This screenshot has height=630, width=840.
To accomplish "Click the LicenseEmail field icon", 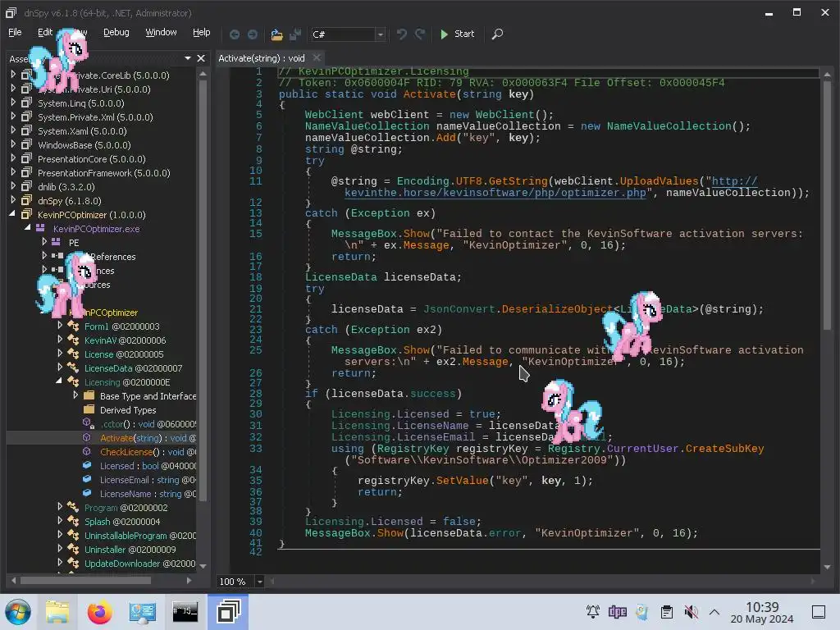I will point(87,479).
